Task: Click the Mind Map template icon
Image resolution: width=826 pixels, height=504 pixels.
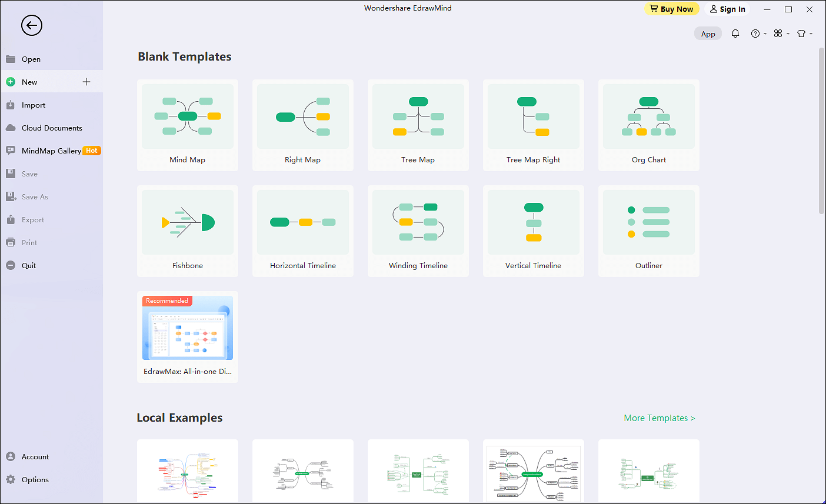Action: pos(188,116)
